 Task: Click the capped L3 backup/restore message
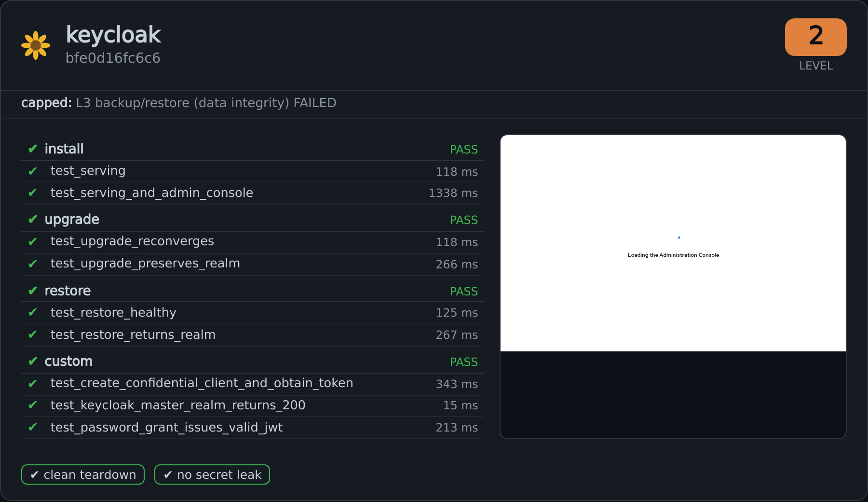pos(179,103)
